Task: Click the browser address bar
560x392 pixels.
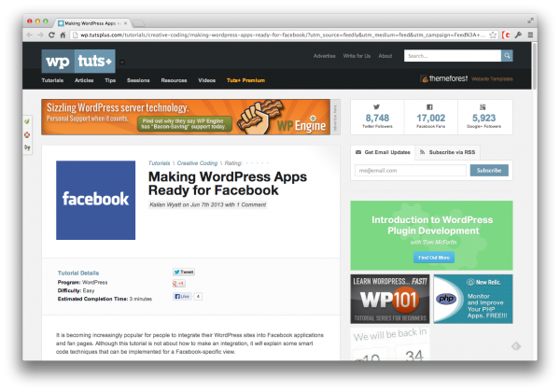Action: pos(278,35)
